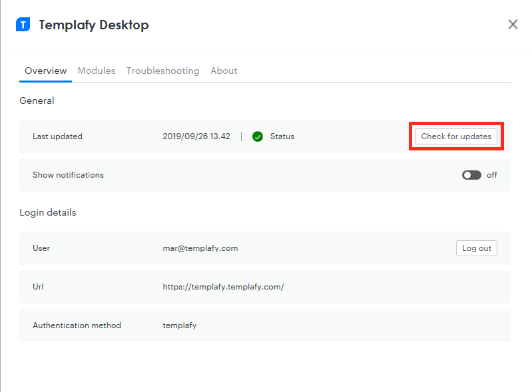Click the Last updated label
Image resolution: width=532 pixels, height=392 pixels.
point(57,136)
